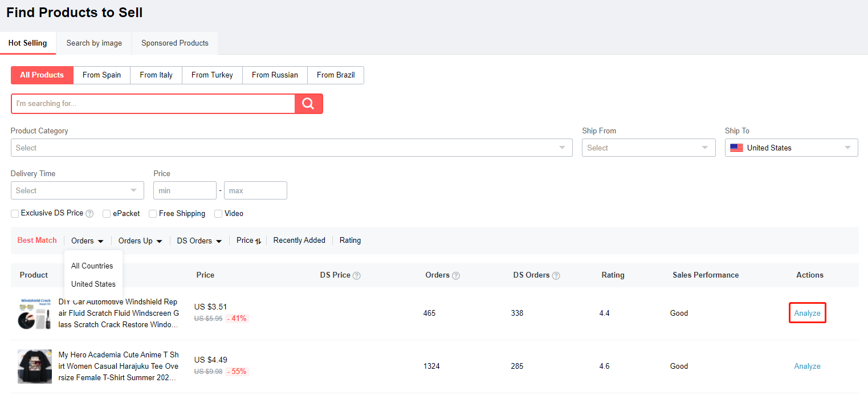Click the windshield repair kit product thumbnail
This screenshot has width=868, height=395.
click(35, 313)
